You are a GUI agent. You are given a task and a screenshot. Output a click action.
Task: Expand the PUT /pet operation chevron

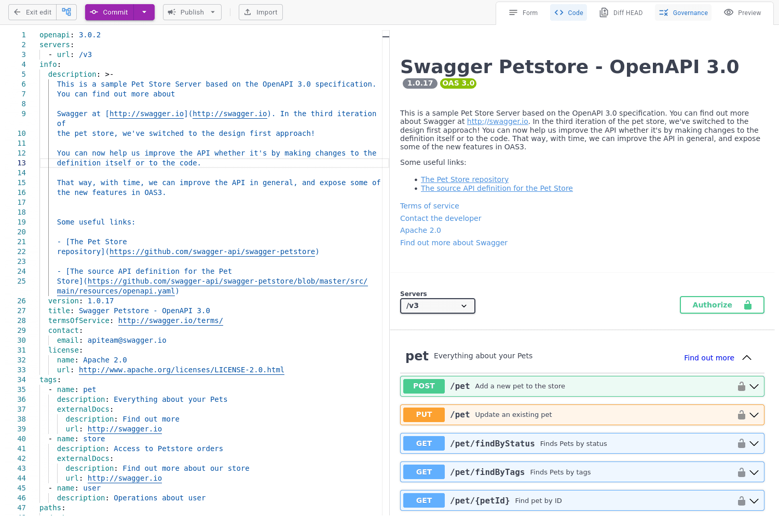pos(754,415)
